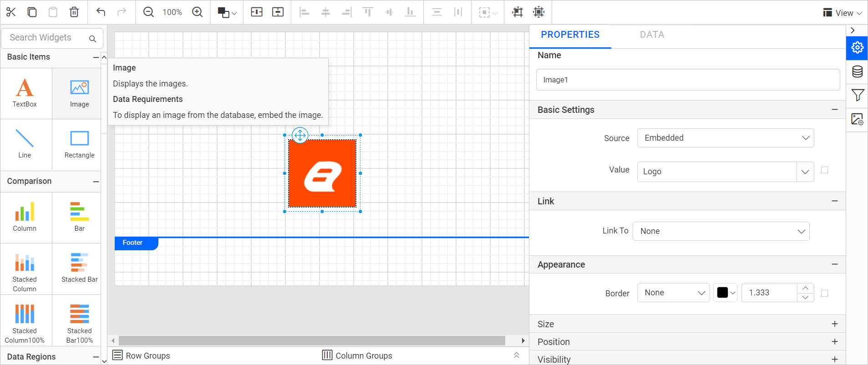
Task: Distribute items vertically
Action: point(437,12)
